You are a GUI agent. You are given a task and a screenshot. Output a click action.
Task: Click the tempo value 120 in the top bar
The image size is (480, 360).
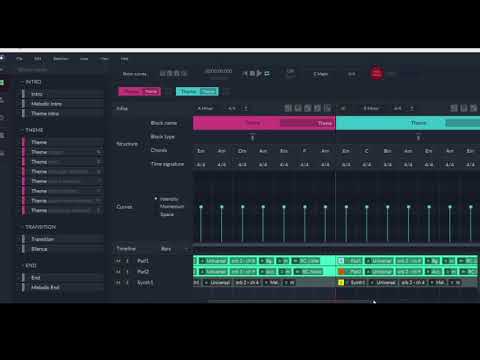point(290,71)
